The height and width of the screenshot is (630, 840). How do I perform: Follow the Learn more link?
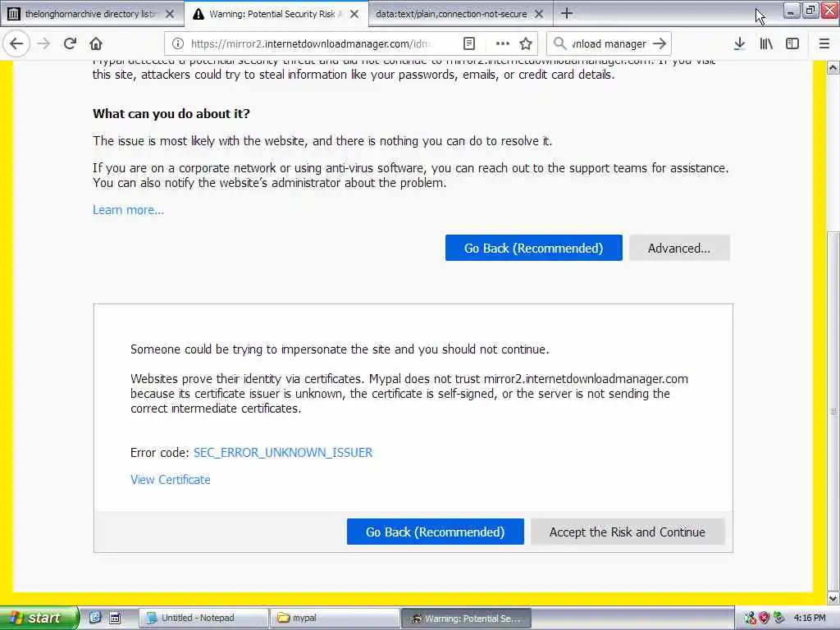tap(128, 210)
